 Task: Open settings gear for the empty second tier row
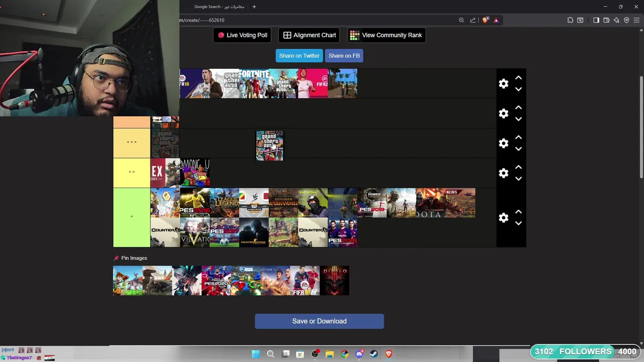pos(503,114)
